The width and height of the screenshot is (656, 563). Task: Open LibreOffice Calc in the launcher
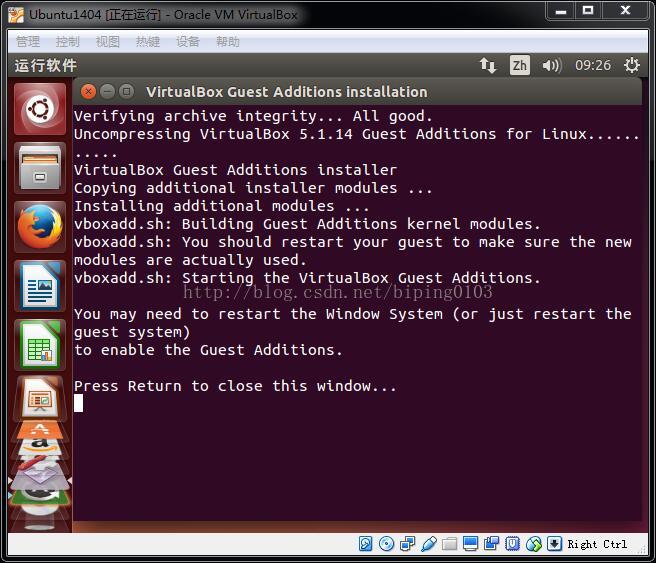click(x=40, y=345)
